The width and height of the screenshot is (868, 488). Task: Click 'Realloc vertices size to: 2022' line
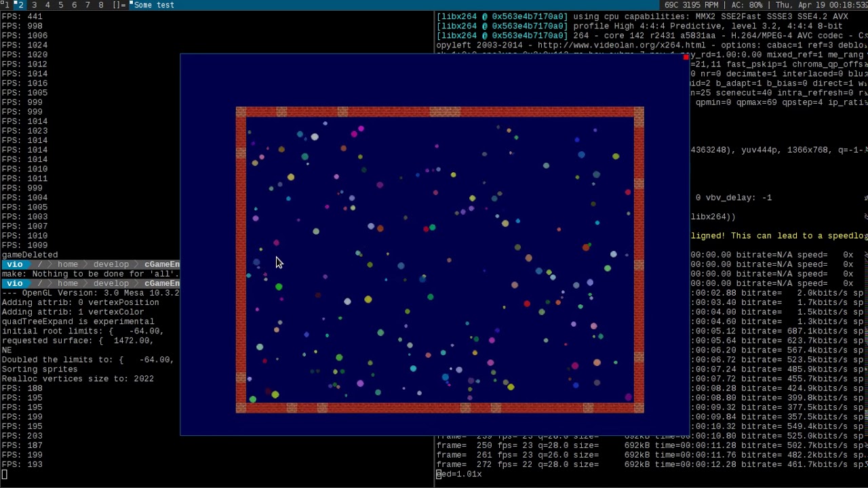click(x=78, y=379)
